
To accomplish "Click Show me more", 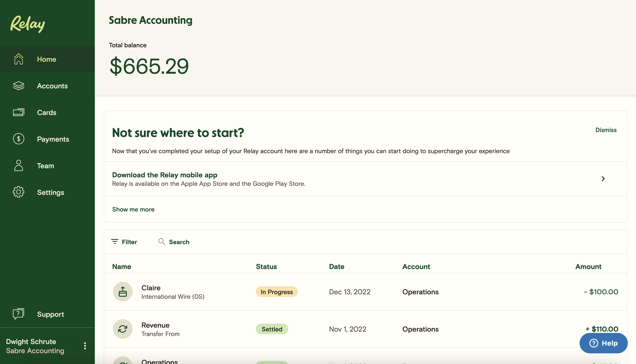I will [x=133, y=209].
